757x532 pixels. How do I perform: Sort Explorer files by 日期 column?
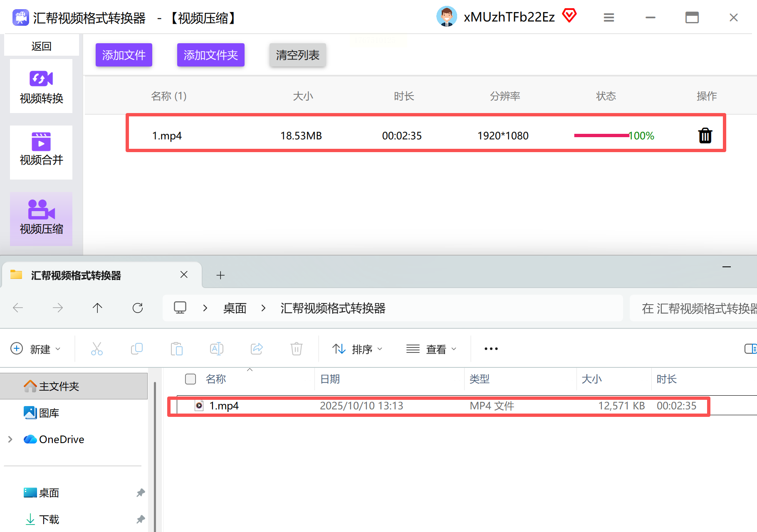330,379
